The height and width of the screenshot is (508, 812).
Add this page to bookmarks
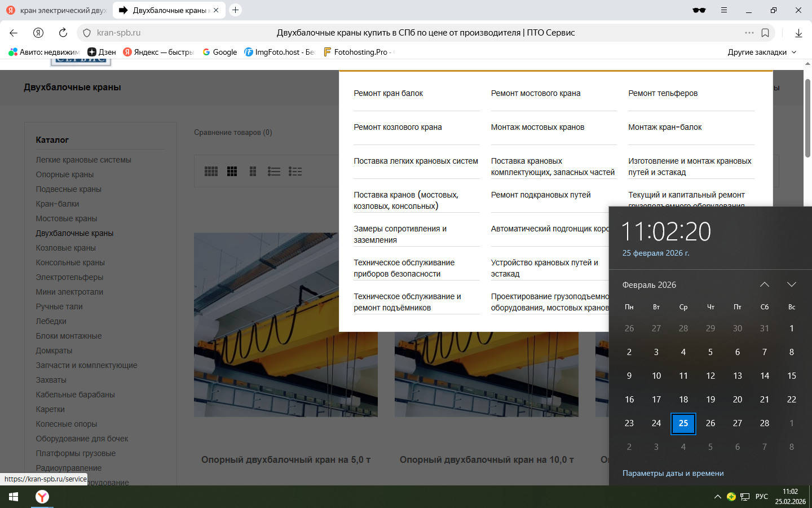point(765,33)
